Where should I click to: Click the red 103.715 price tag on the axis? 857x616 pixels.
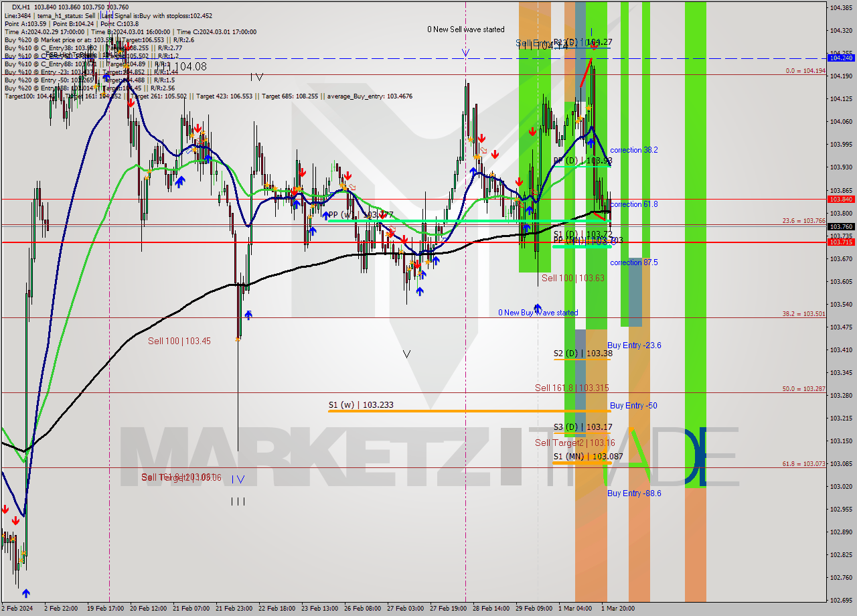(842, 242)
